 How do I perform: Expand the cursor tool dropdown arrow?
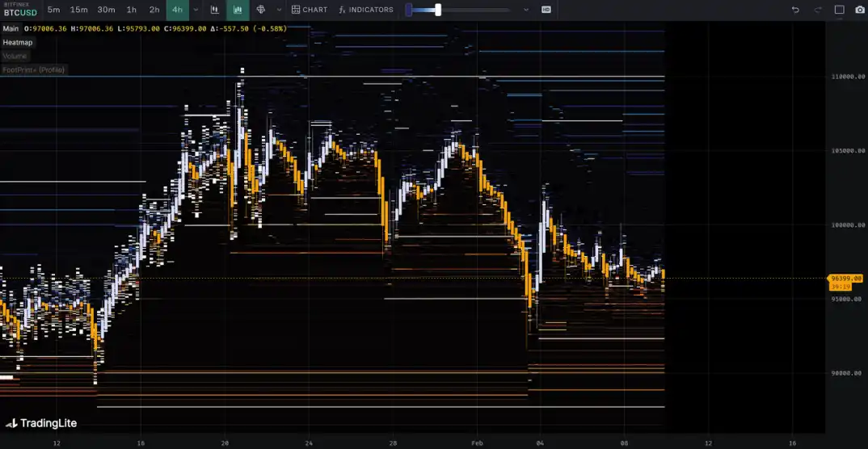point(279,10)
